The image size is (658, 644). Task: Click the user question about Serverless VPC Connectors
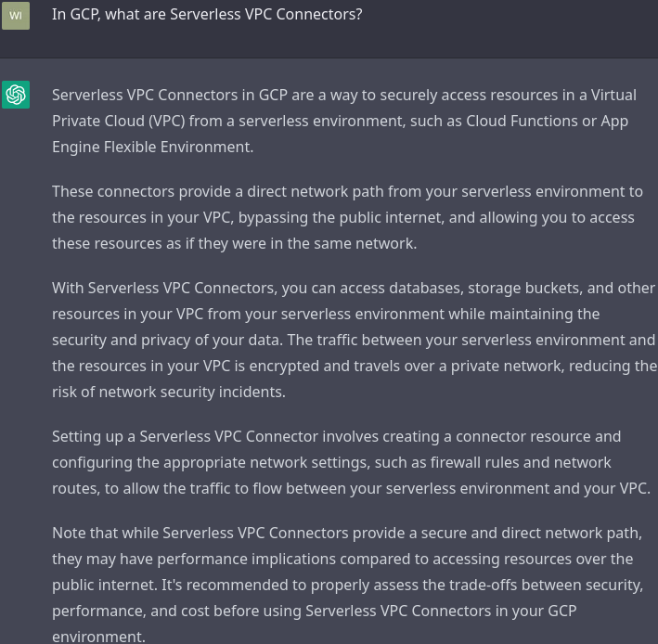207,15
